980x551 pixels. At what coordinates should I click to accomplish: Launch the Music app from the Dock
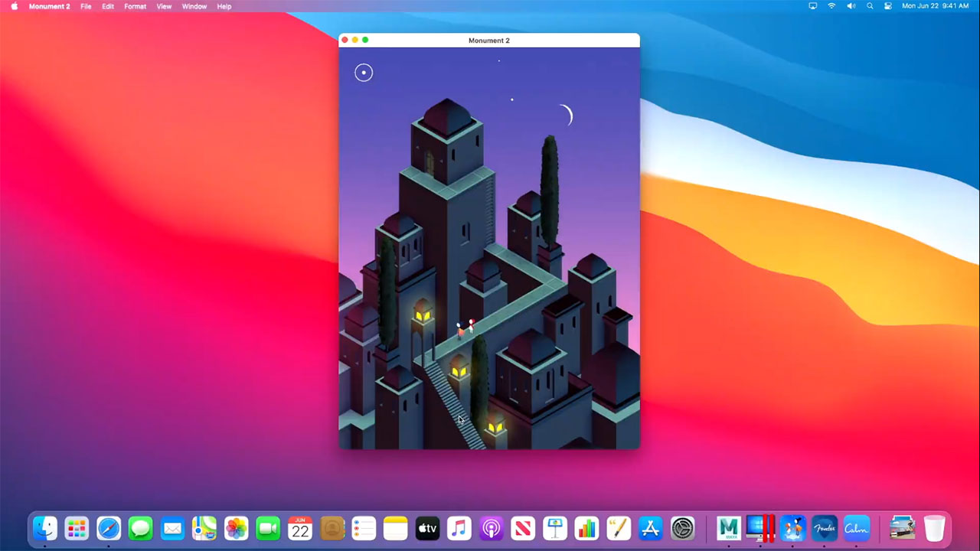(459, 528)
